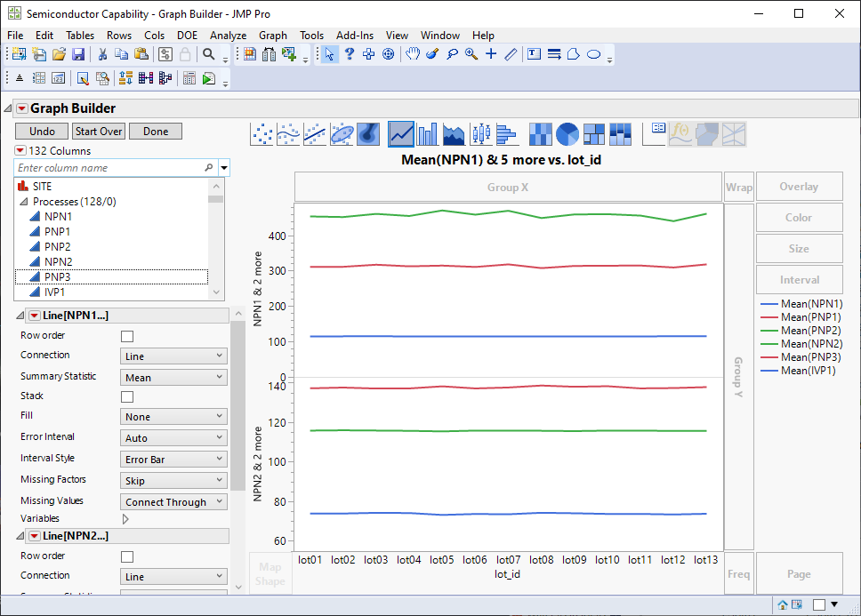Viewport: 861px width, 616px height.
Task: Select the Magnifier zoom tool
Action: (x=471, y=54)
